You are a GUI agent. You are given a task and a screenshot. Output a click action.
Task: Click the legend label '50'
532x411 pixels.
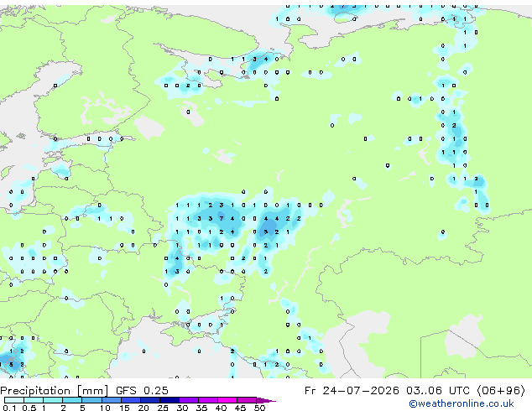pos(259,408)
